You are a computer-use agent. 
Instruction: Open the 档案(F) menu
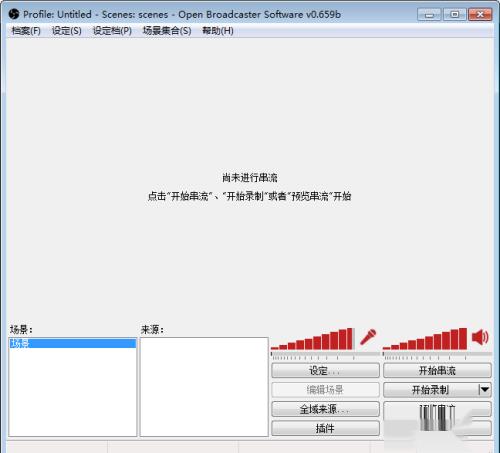point(26,31)
